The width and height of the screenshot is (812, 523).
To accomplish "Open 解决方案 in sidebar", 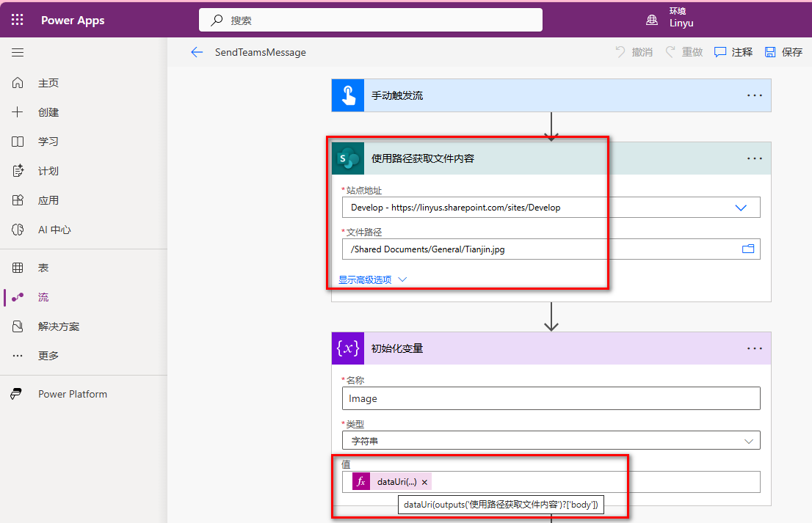I will 59,326.
